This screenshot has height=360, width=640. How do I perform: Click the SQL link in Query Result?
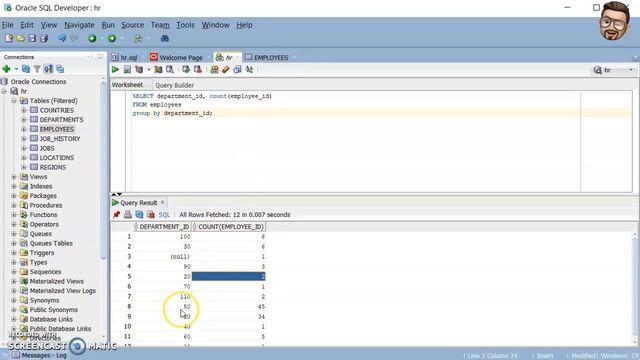pos(164,215)
